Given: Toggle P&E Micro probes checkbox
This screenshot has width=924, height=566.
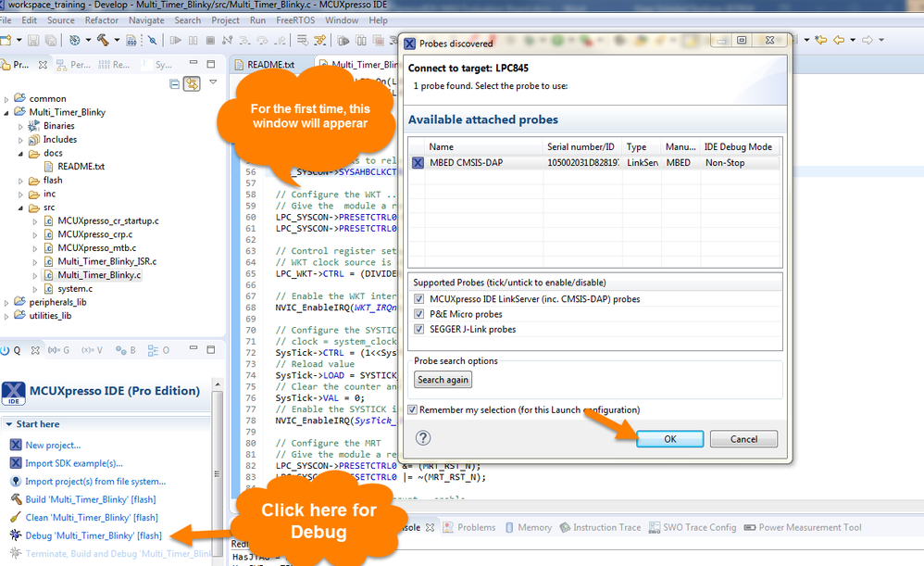Looking at the screenshot, I should [418, 314].
